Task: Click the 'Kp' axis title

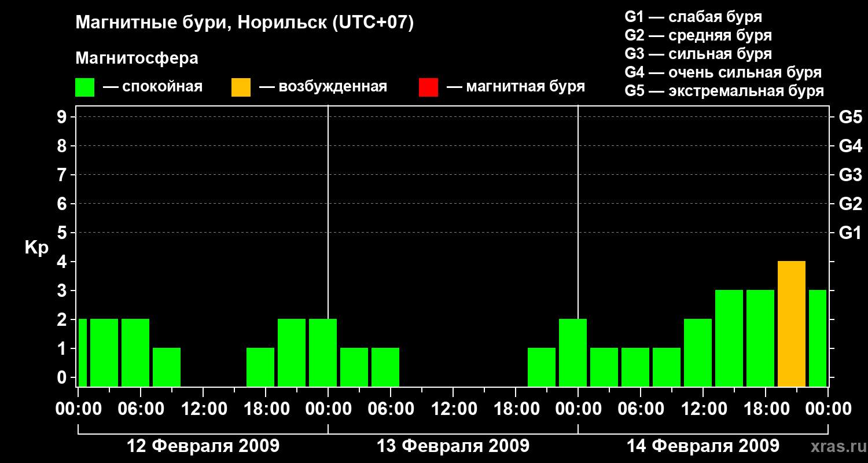Action: pos(36,248)
